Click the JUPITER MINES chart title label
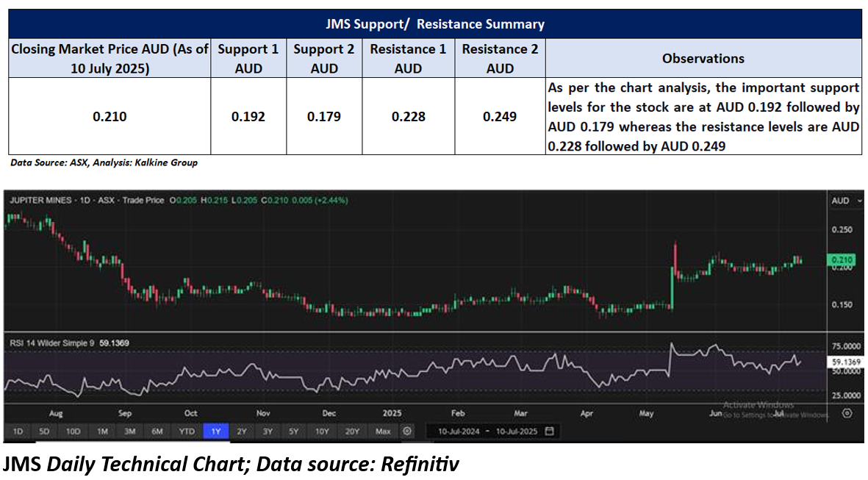This screenshot has height=480, width=868. pyautogui.click(x=40, y=201)
